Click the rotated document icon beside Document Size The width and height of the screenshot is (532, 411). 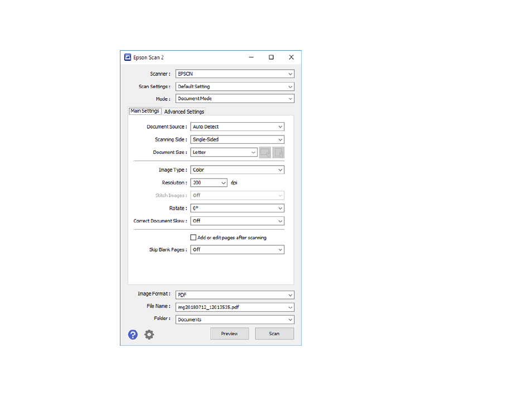click(x=278, y=152)
